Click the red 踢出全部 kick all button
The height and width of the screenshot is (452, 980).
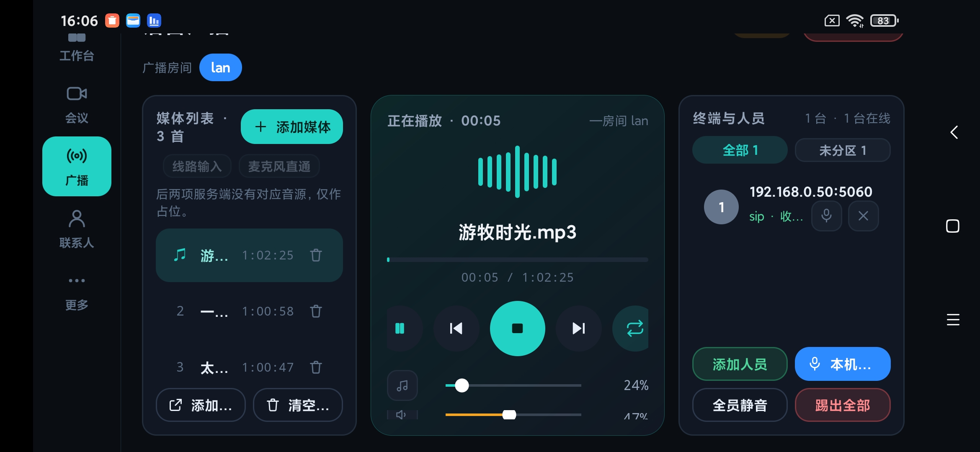tap(842, 405)
